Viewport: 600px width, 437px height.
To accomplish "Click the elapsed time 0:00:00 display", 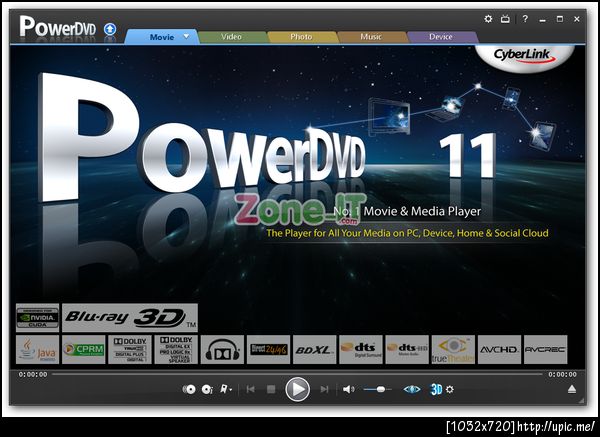I will 33,375.
